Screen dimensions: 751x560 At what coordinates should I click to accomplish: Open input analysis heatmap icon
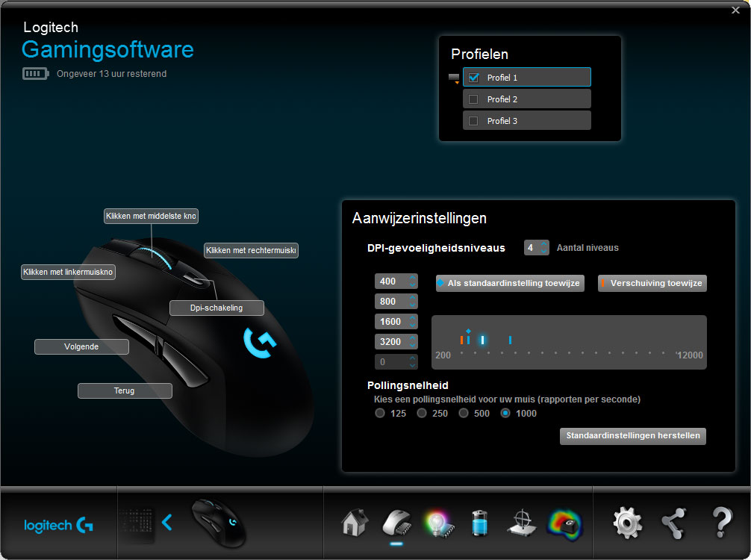[565, 525]
